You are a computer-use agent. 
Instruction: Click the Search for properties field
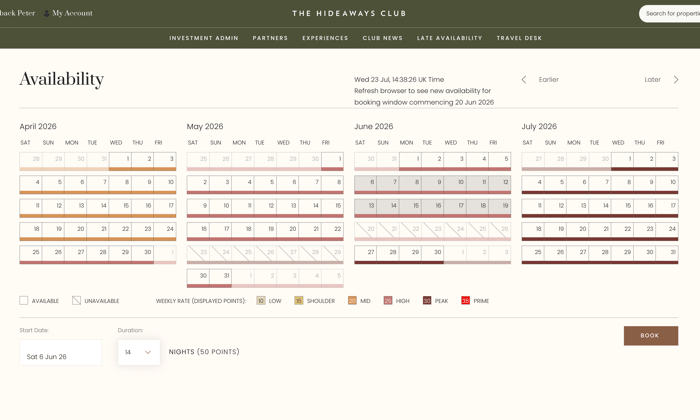[x=670, y=14]
